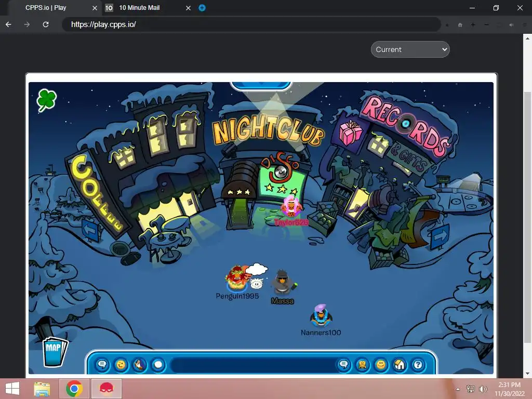Screen dimensions: 532x399
Task: Click the pink gift box sign
Action: click(x=351, y=132)
